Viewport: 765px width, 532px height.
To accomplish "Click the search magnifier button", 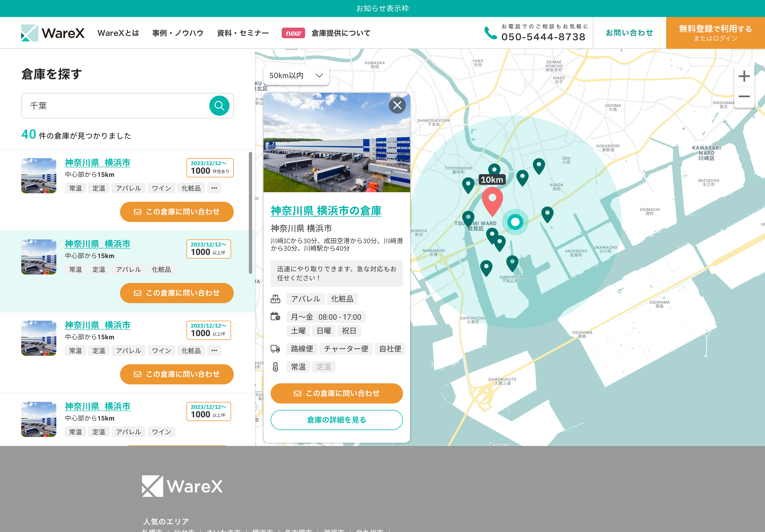I will tap(219, 105).
